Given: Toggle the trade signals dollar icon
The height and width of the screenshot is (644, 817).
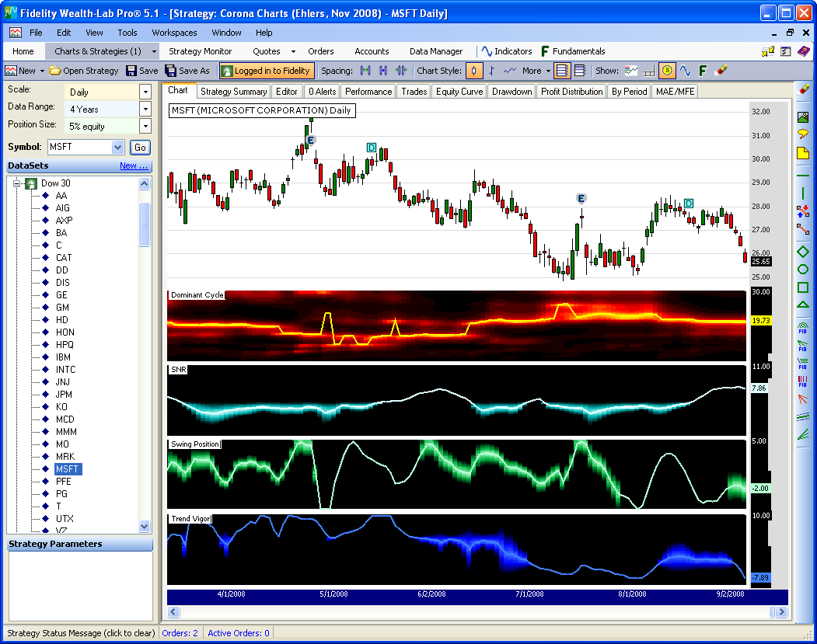Looking at the screenshot, I should [x=667, y=71].
